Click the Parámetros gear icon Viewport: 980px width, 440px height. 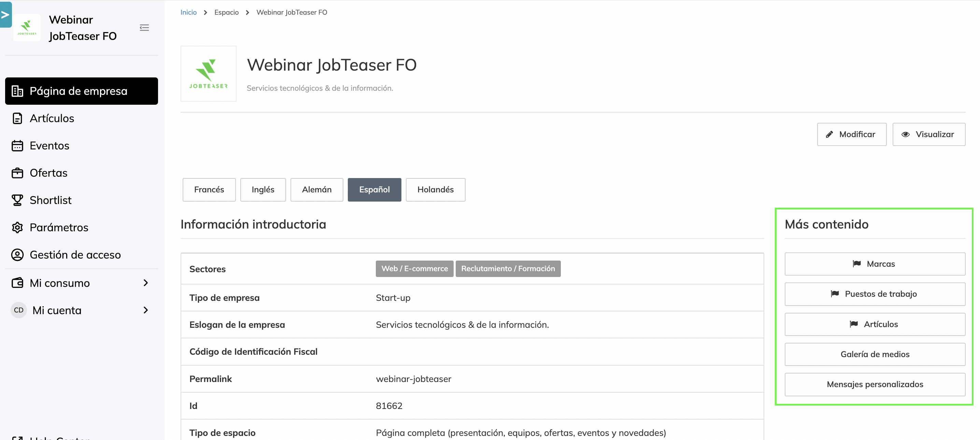pyautogui.click(x=17, y=228)
